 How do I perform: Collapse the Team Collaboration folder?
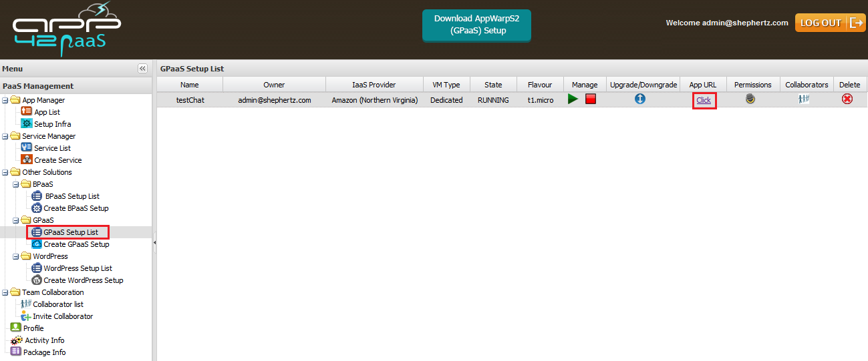[5, 292]
